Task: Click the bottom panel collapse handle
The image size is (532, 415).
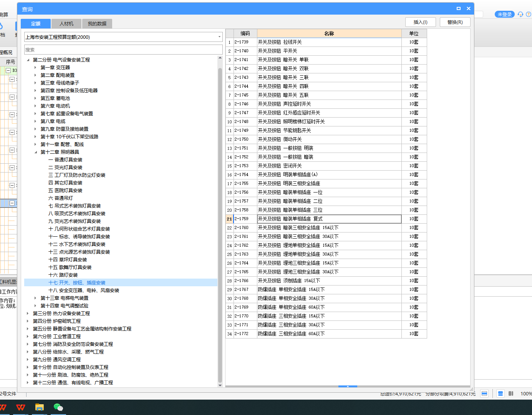Action: click(x=348, y=386)
